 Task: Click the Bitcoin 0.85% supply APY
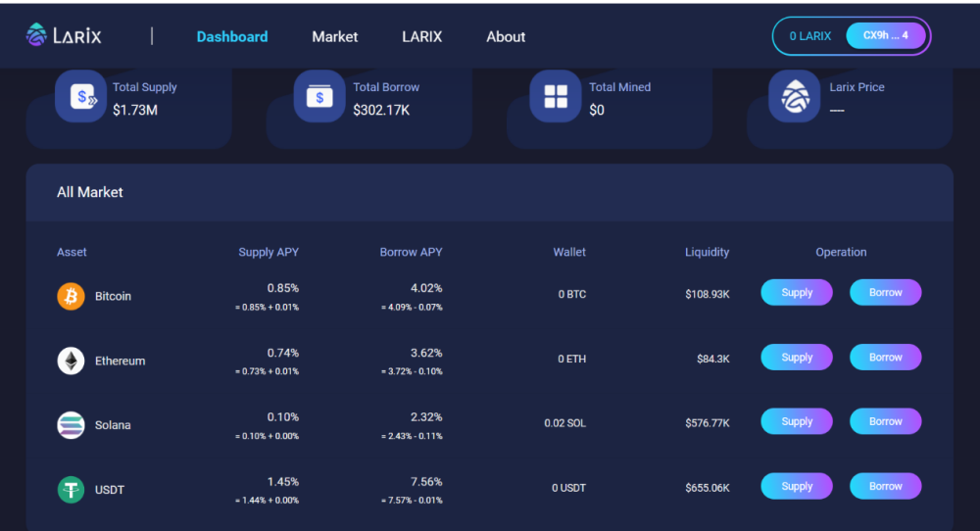[x=283, y=288]
